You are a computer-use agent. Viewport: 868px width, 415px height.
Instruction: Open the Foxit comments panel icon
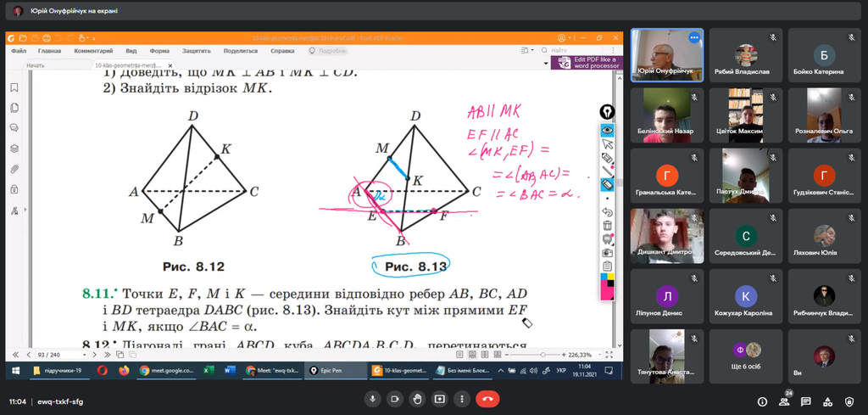click(x=14, y=127)
